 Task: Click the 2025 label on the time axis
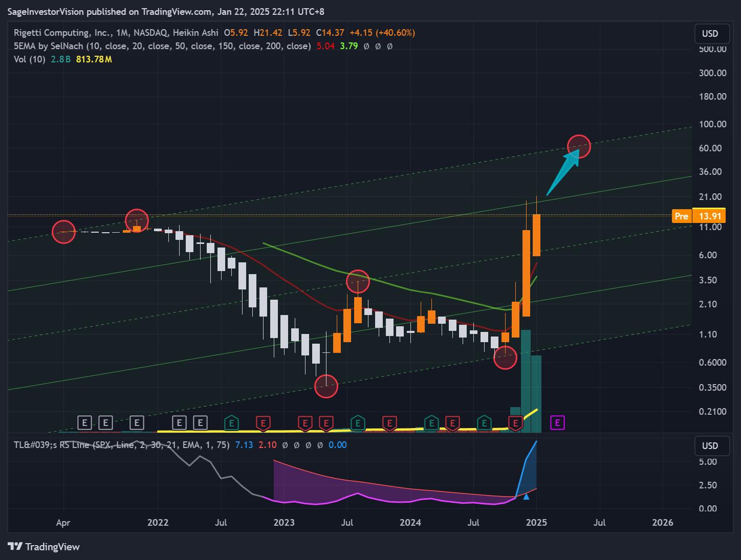536,523
